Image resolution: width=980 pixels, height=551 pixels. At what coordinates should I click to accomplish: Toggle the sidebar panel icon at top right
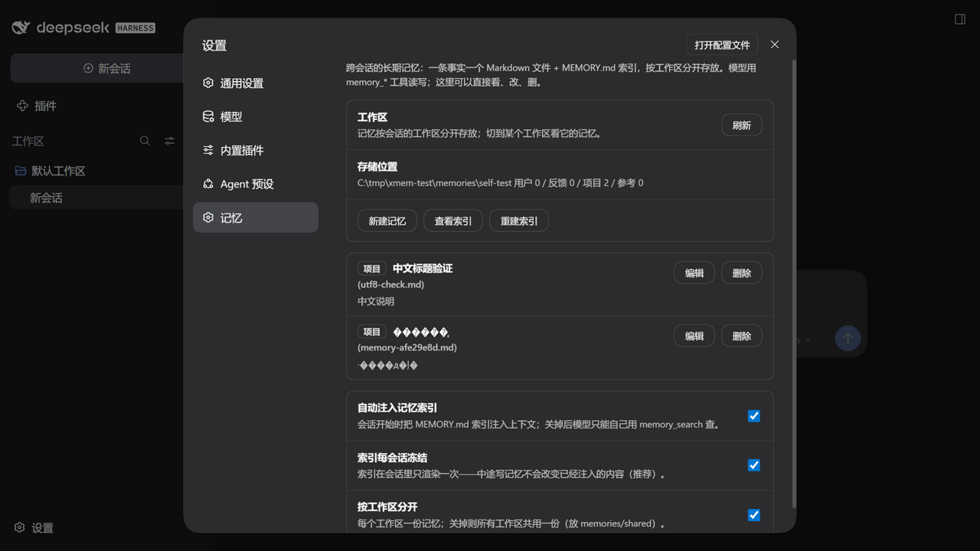[x=960, y=19]
